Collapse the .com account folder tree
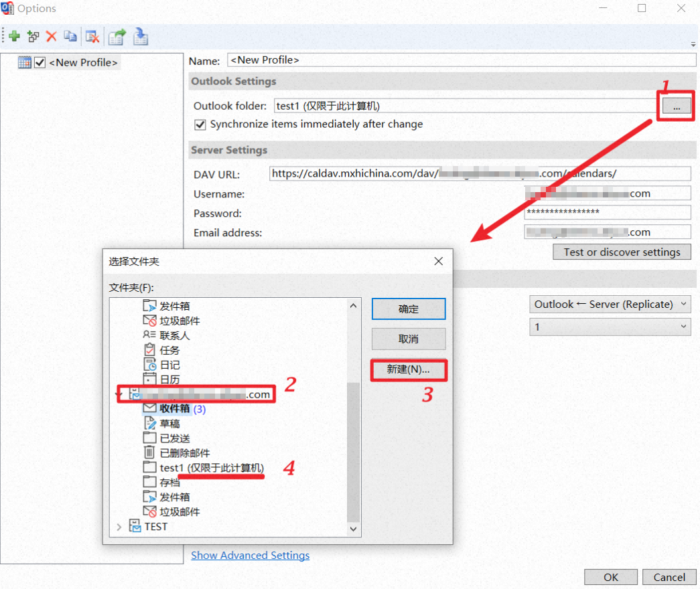This screenshot has height=589, width=700. (x=119, y=394)
